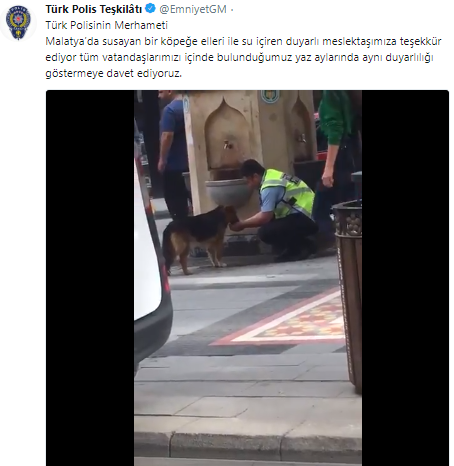Click the German shepherd dog in the video
The image size is (454, 466).
point(199,240)
